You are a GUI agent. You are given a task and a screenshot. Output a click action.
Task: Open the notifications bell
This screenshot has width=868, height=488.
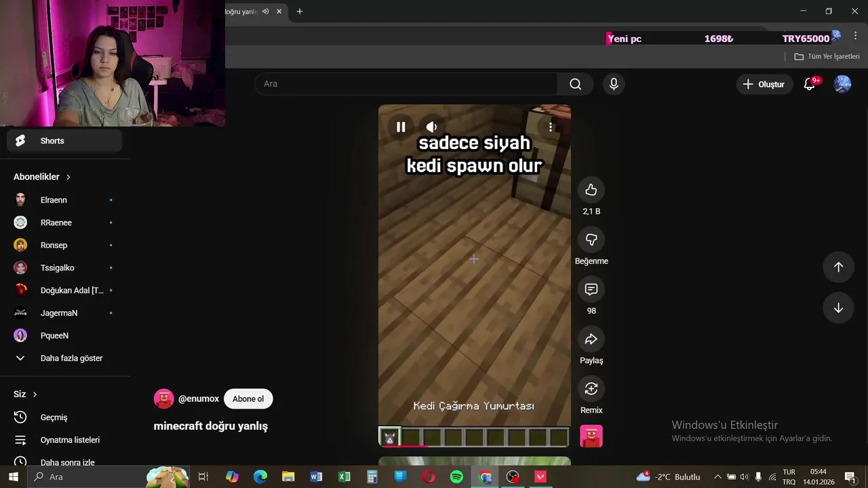coord(810,84)
